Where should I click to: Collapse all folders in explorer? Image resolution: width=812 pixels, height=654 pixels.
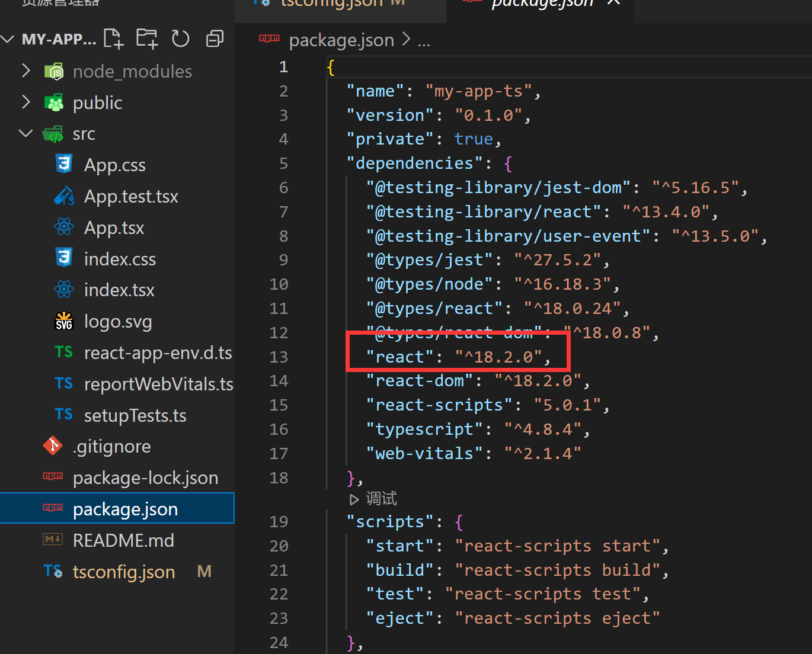pyautogui.click(x=215, y=39)
